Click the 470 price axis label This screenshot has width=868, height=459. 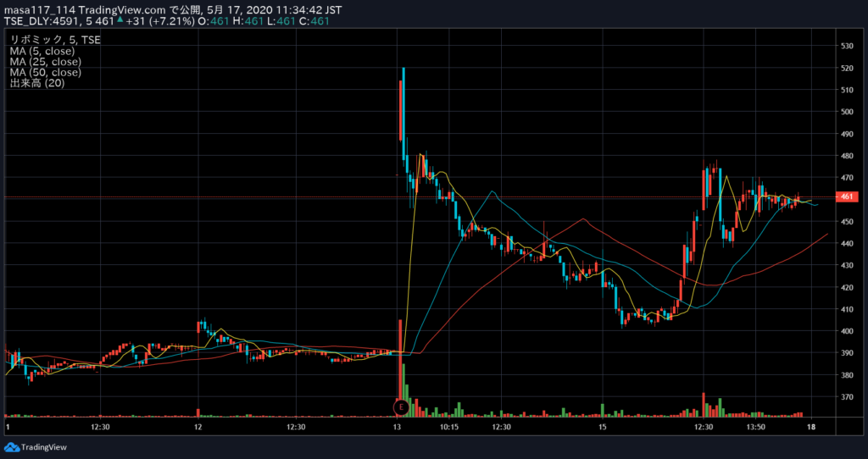pos(847,178)
